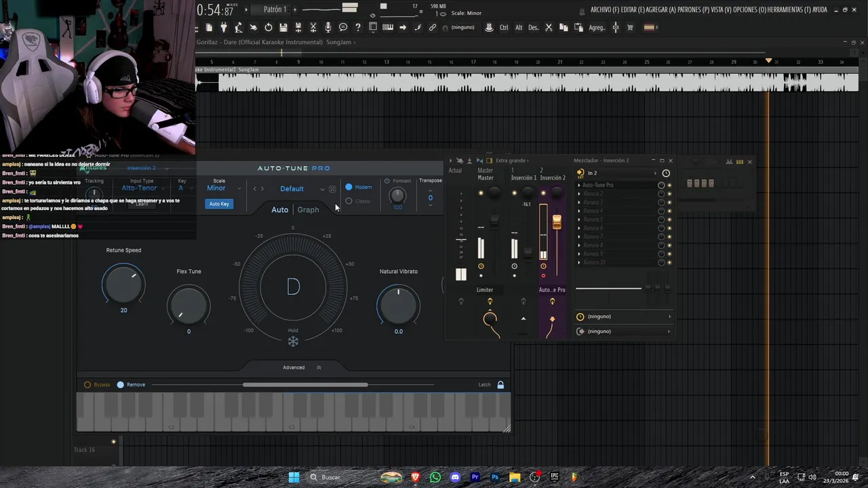Open the PATRONES menu

(693, 10)
